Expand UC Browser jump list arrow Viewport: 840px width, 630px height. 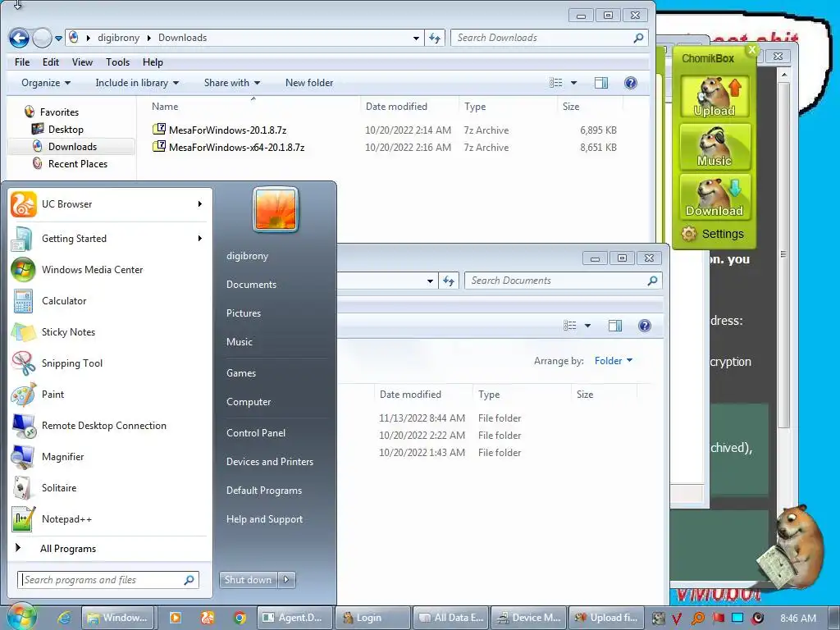click(x=200, y=204)
